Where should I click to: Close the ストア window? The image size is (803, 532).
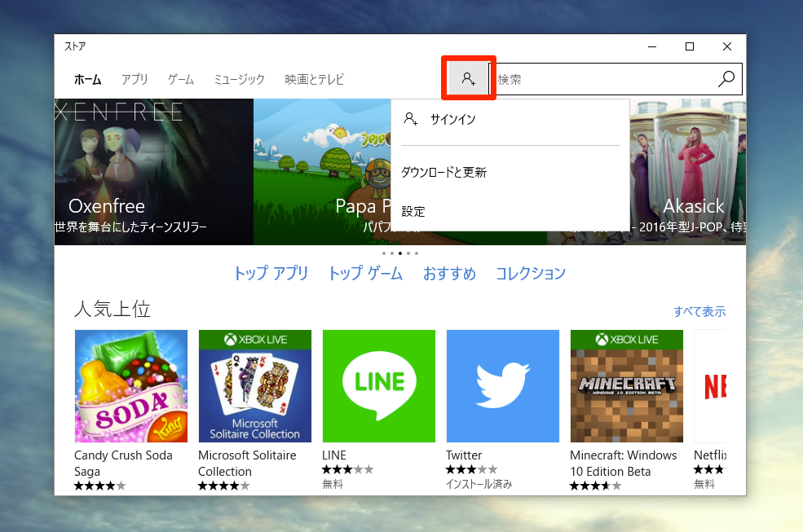(727, 46)
